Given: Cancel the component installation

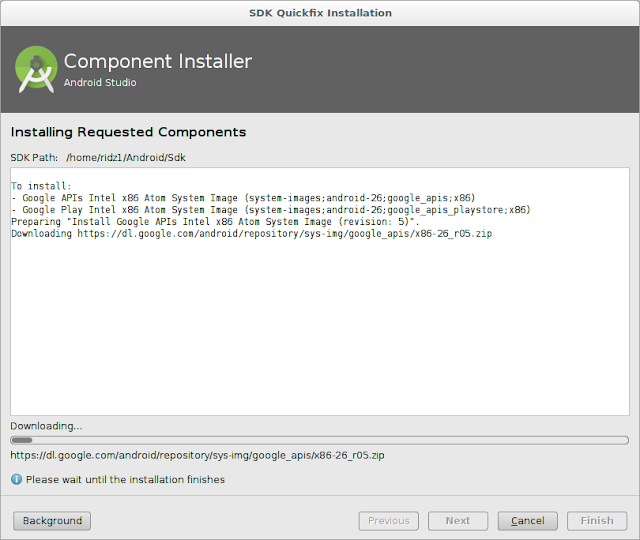Looking at the screenshot, I should tap(527, 521).
